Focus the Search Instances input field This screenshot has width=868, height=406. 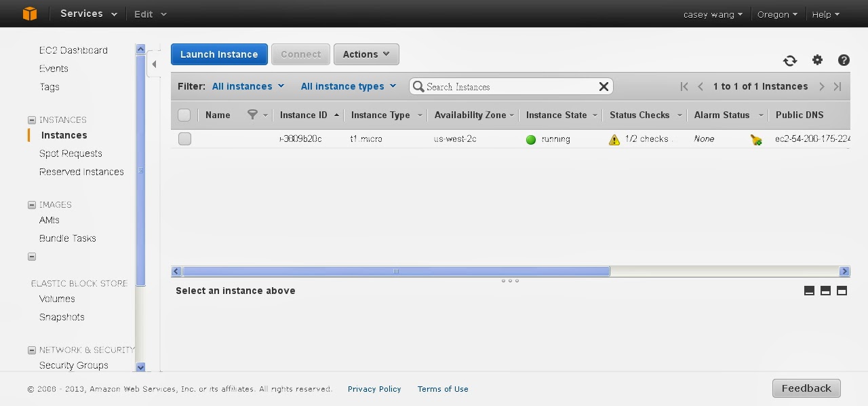[x=511, y=86]
